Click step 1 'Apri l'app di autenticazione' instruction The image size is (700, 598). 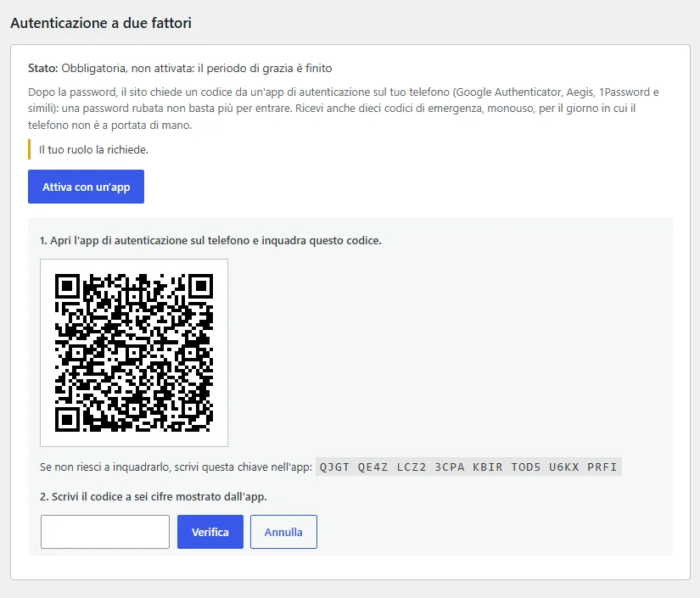click(210, 241)
